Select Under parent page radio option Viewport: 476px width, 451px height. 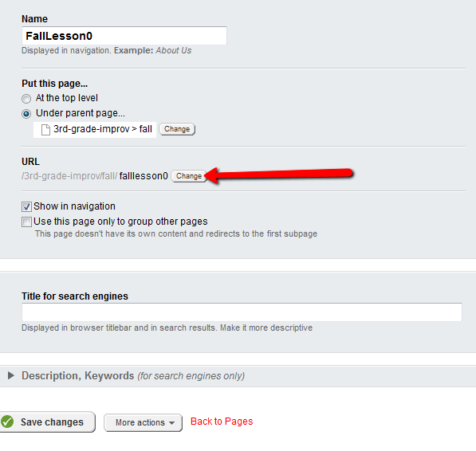(x=26, y=114)
